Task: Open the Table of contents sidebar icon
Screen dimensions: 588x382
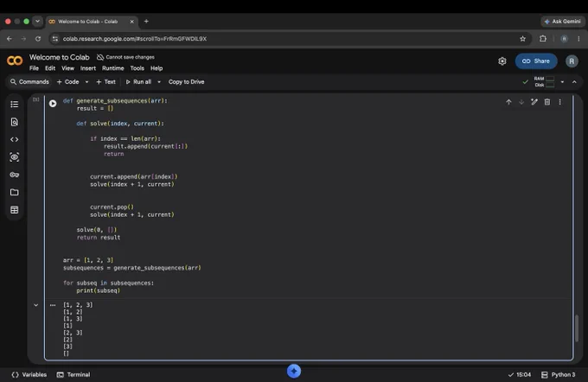Action: 14,105
